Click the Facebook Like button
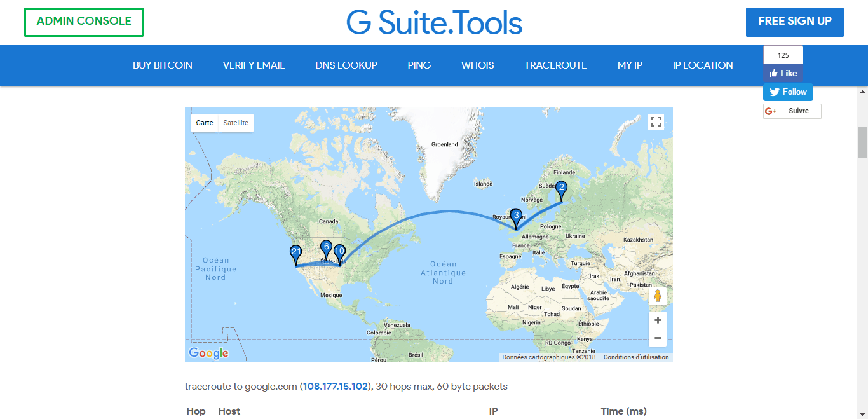Viewport: 868px width, 419px height. [783, 73]
